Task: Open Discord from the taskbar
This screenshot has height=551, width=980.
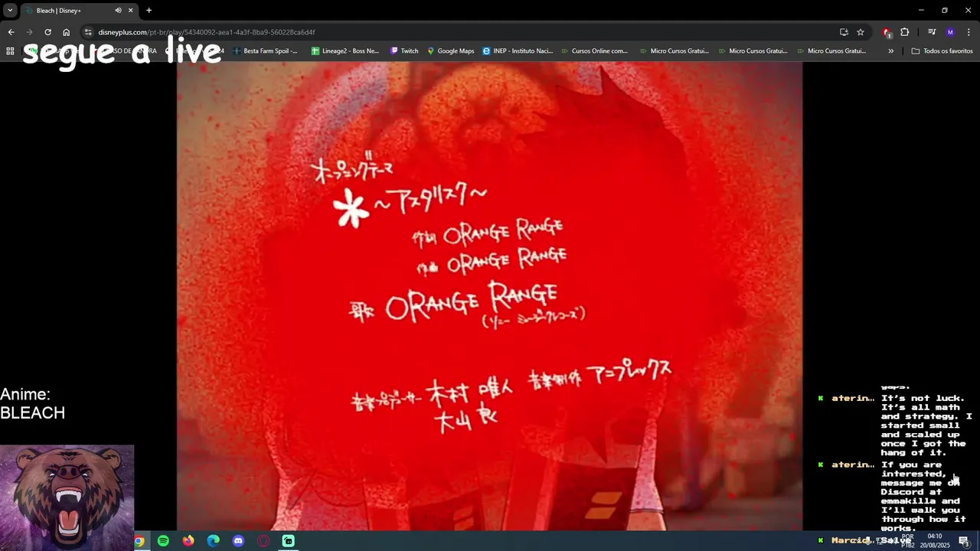Action: coord(238,541)
